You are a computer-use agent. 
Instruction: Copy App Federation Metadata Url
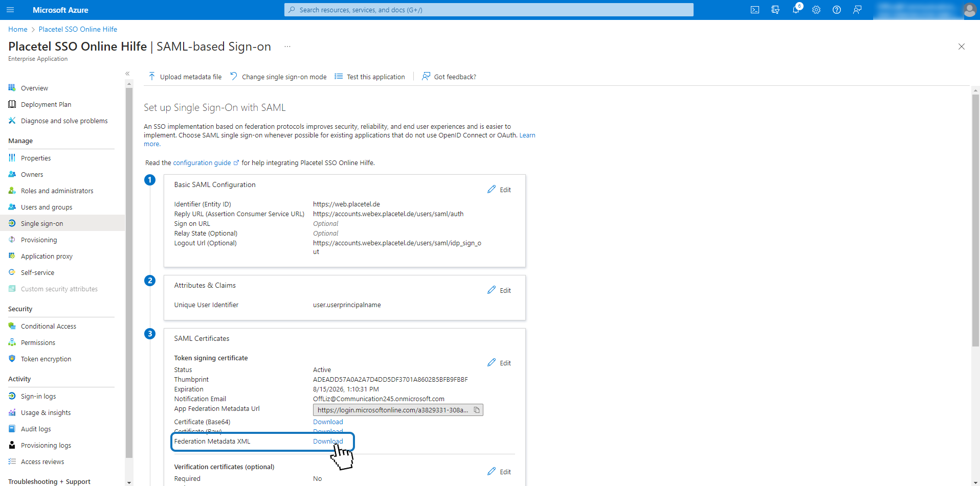(477, 410)
